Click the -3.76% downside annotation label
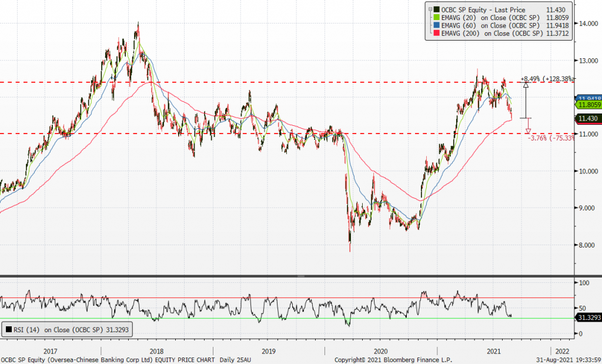This screenshot has height=364, width=602. [x=551, y=138]
